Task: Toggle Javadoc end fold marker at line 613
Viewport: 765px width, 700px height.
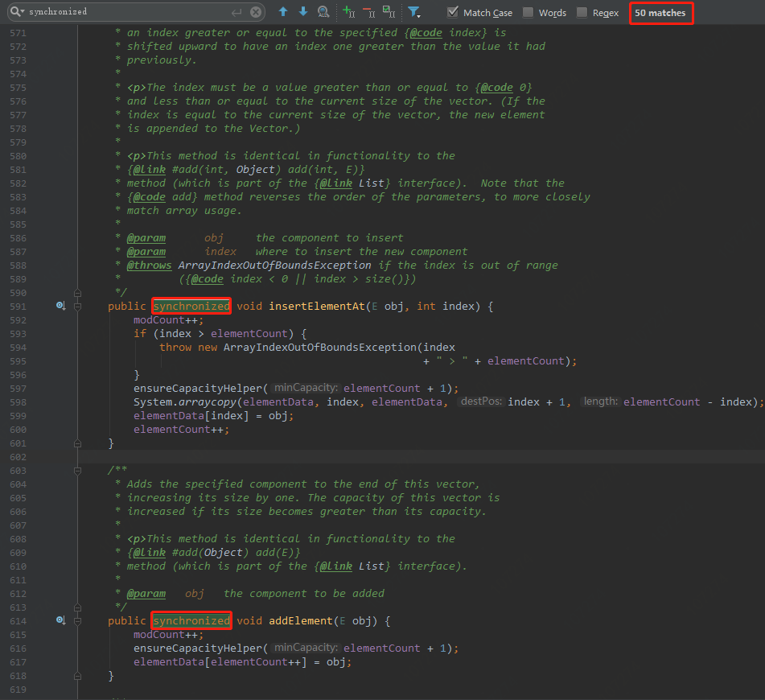Action: [x=77, y=607]
